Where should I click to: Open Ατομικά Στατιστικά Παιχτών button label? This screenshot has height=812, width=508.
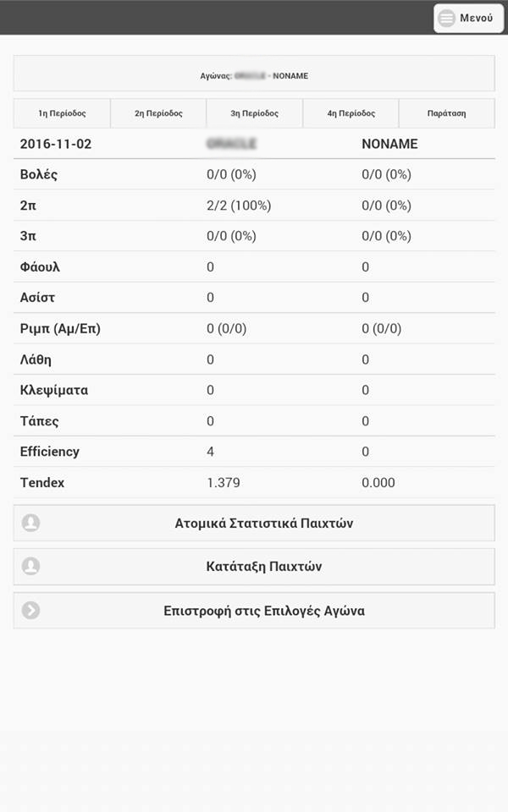[263, 523]
